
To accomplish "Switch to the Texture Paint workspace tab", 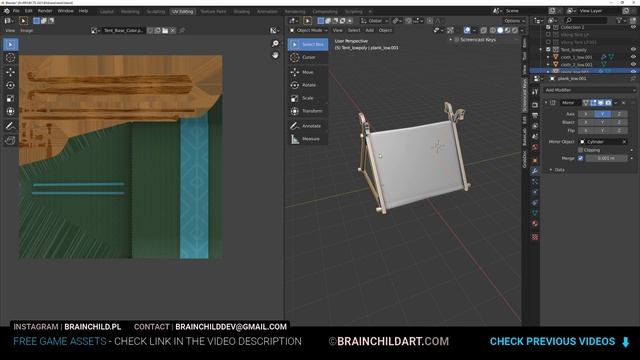I will 213,11.
